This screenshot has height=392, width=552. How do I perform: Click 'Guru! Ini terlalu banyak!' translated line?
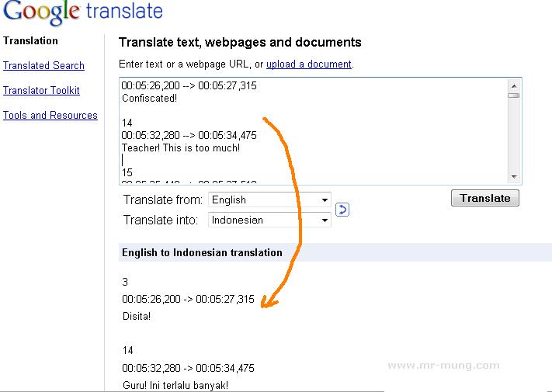[x=175, y=385]
